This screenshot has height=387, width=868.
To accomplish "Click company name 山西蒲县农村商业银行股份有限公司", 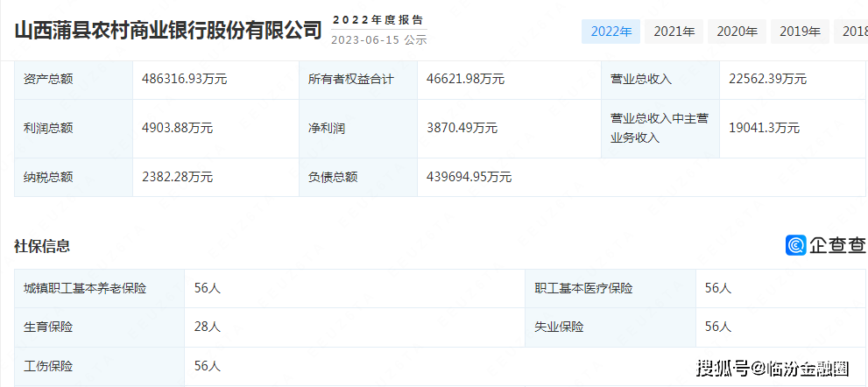I will (168, 31).
